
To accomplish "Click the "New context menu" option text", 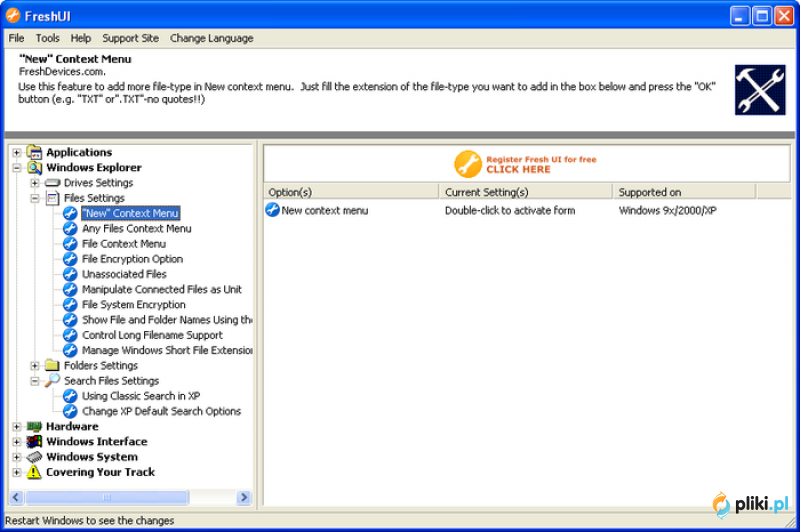I will click(x=324, y=210).
